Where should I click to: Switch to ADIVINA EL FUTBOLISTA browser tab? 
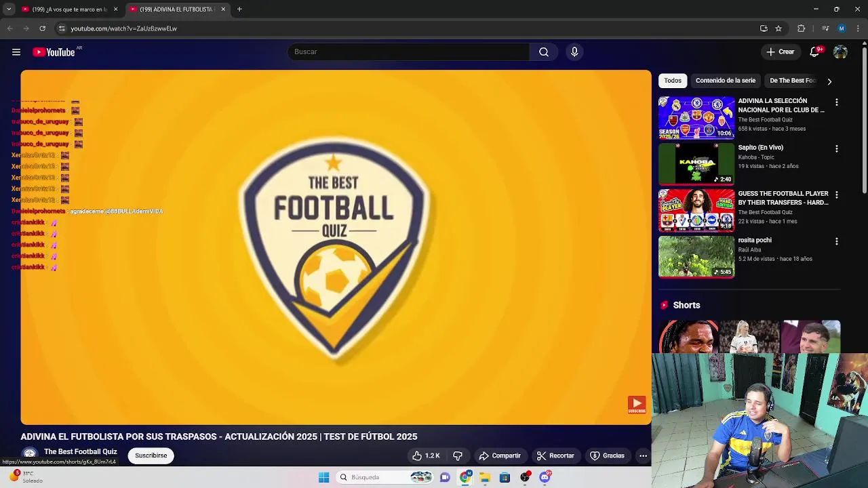(x=176, y=9)
